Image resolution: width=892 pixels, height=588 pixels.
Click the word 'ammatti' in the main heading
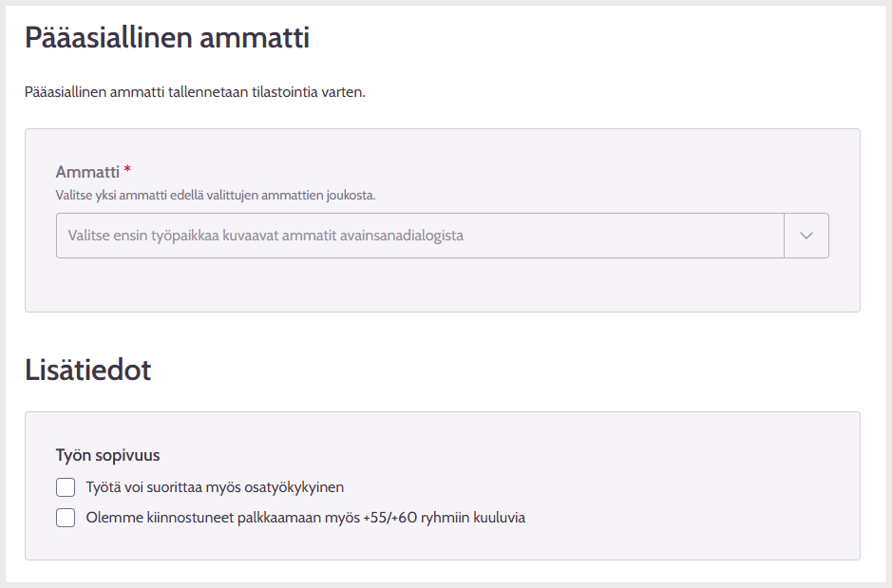click(255, 38)
